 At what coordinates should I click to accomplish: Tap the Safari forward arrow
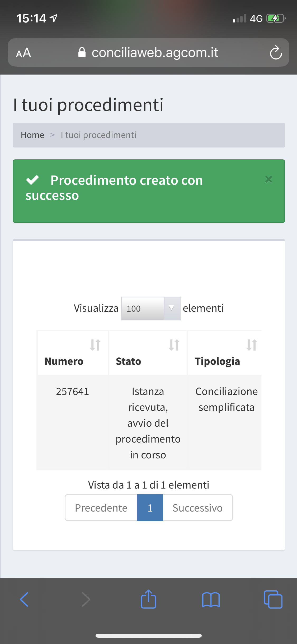click(x=86, y=599)
